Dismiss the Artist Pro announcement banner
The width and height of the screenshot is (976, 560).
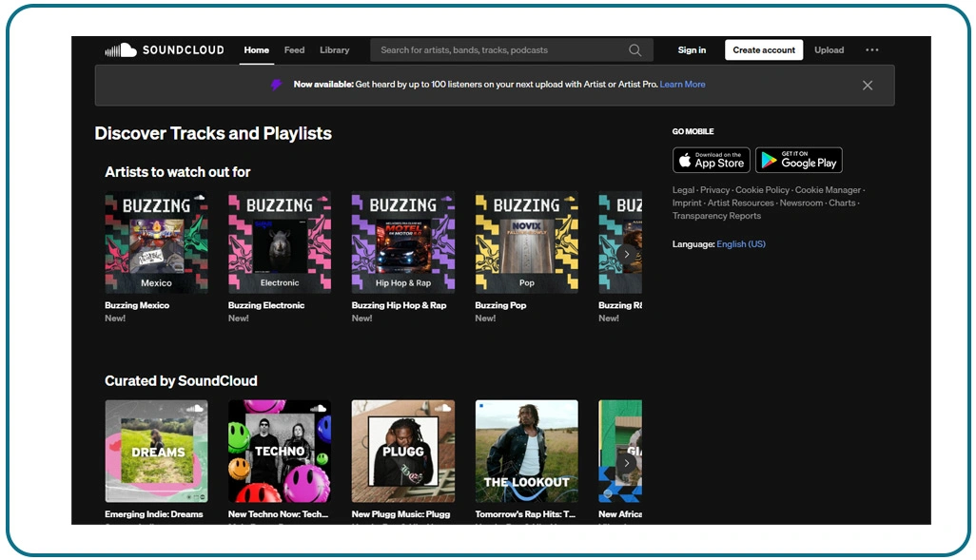(x=867, y=86)
